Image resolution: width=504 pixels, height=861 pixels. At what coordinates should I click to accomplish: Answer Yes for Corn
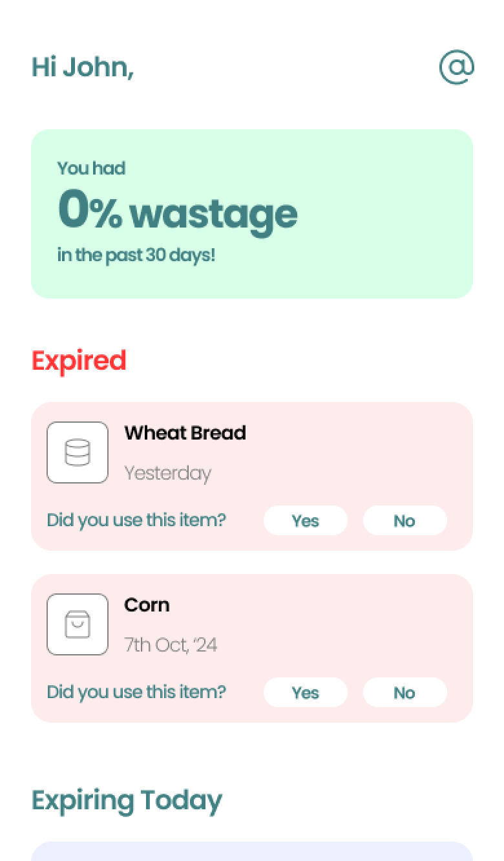point(306,692)
